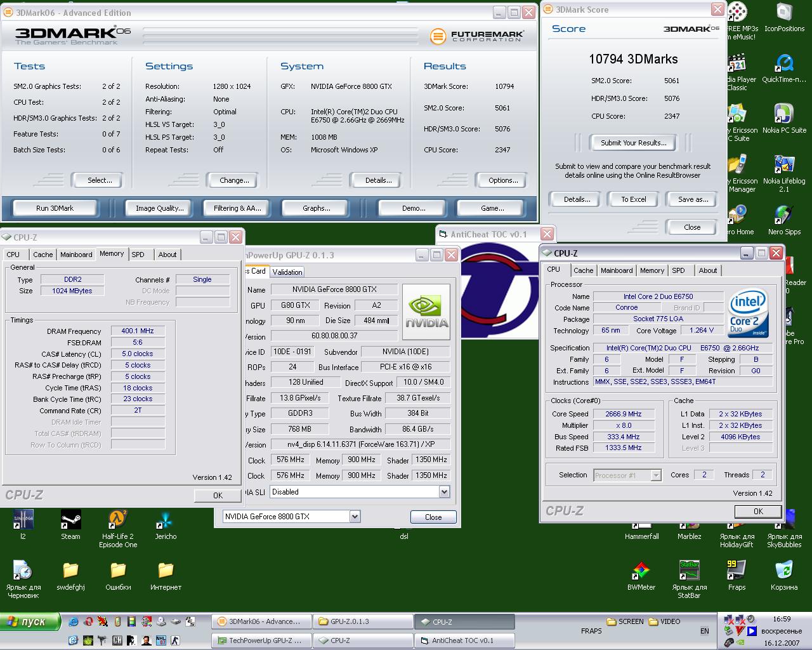Open About tab in left CPU-Z

(x=167, y=255)
